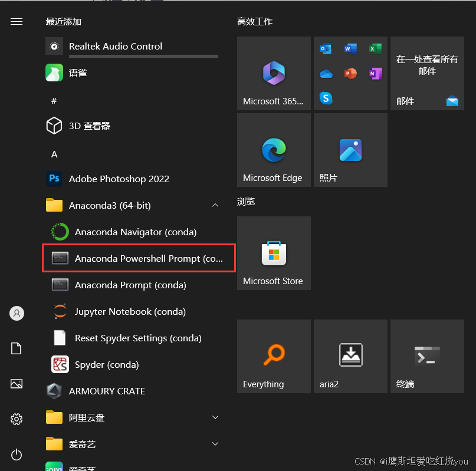476x471 pixels.
Task: Click the 浏览 group heading
Action: click(246, 201)
